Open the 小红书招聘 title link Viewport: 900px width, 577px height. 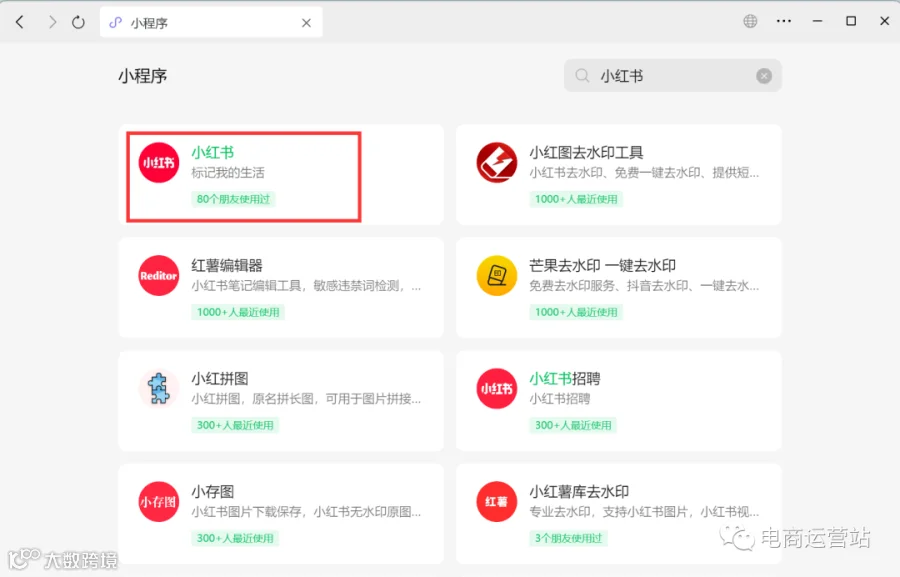(x=565, y=378)
